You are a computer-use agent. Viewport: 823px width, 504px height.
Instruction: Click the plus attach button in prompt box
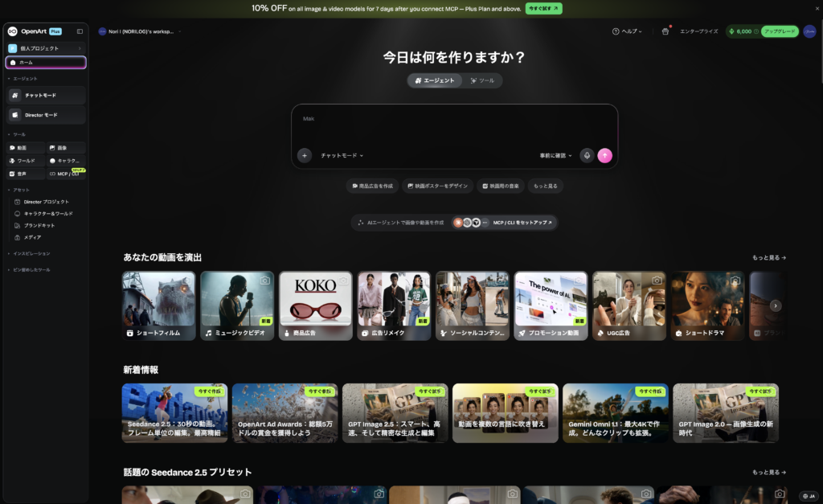click(x=305, y=155)
